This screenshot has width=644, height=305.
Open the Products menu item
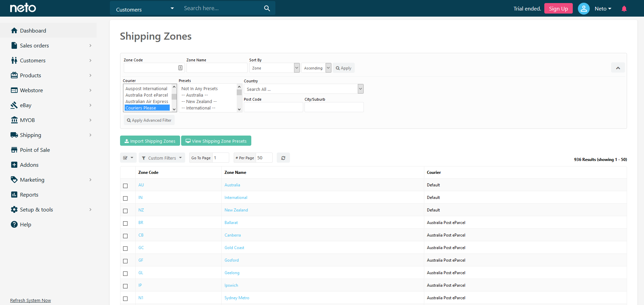click(48, 75)
